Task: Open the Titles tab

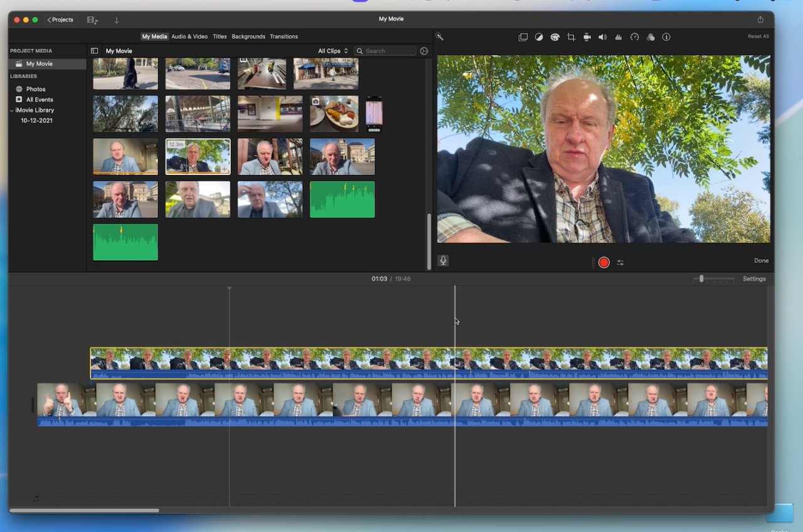Action: pyautogui.click(x=220, y=36)
